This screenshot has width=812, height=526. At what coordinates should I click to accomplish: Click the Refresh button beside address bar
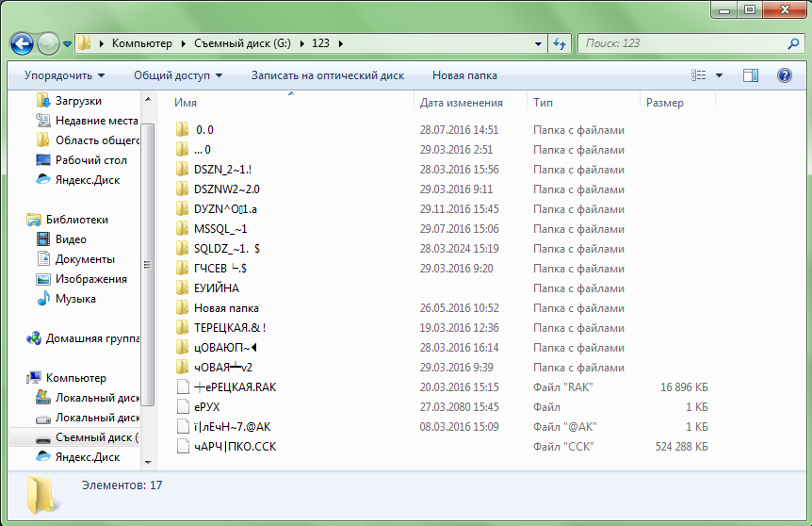pos(560,43)
